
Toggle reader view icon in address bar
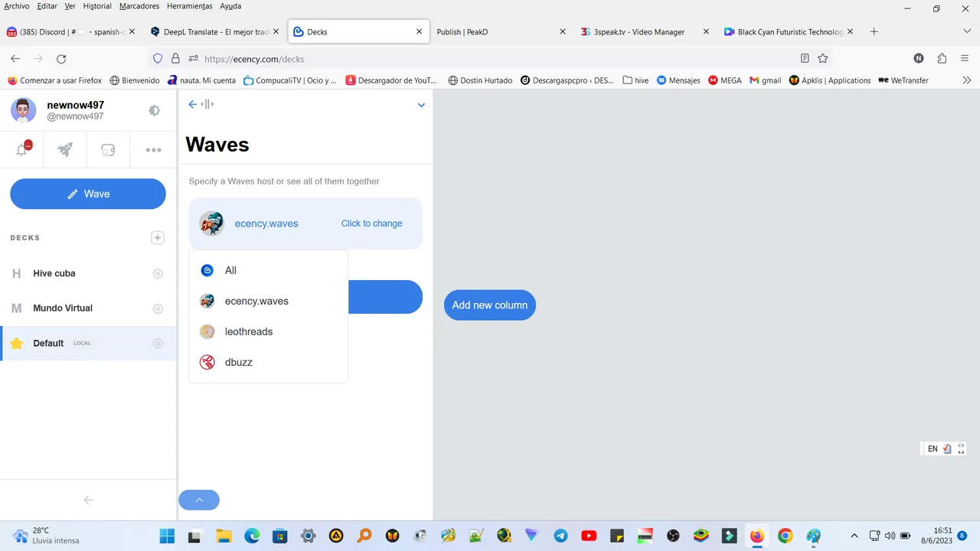click(805, 59)
